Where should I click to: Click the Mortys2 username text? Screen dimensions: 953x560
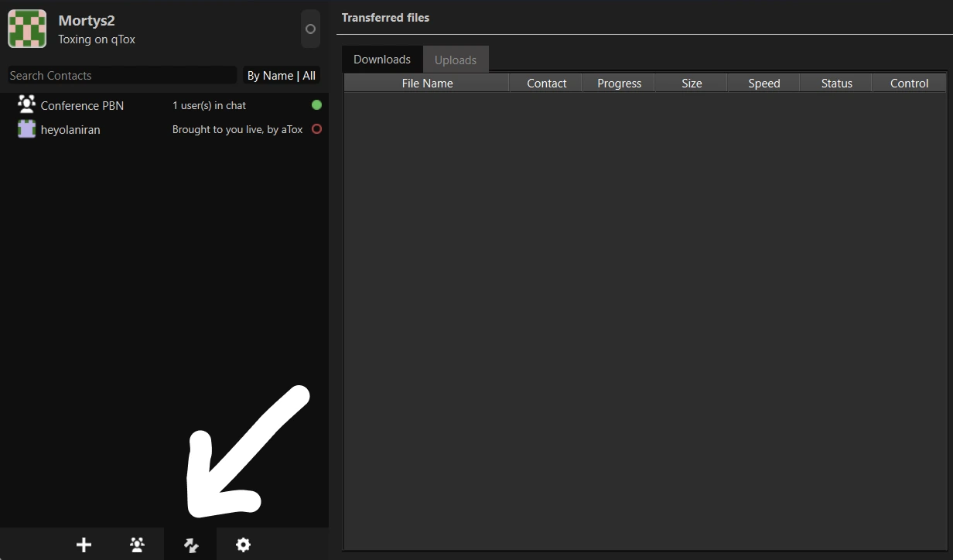pos(87,21)
